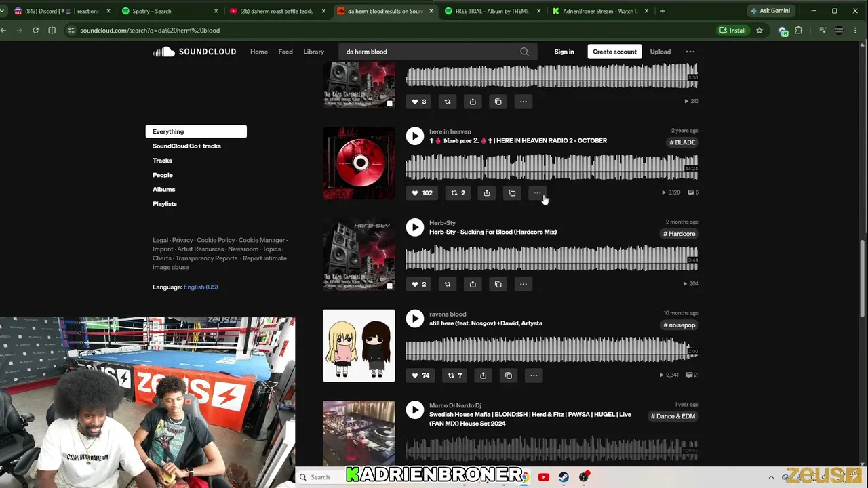
Task: Play the Swedish House Mafia fan mix track
Action: click(415, 410)
